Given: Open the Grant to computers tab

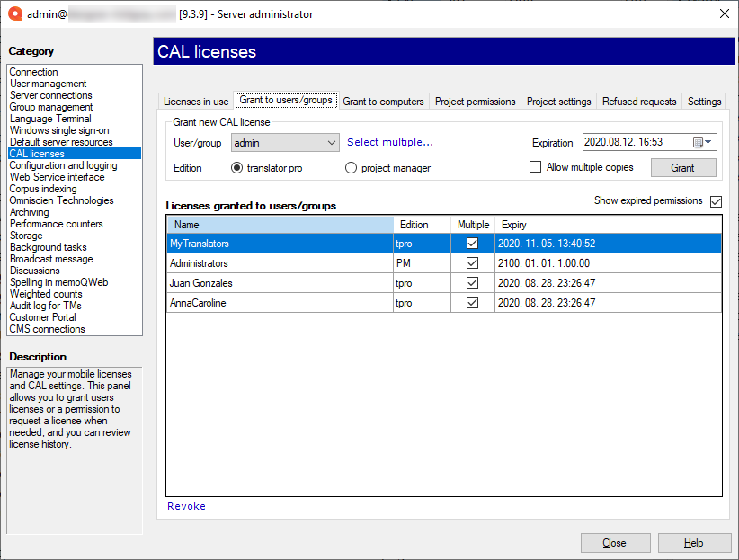Looking at the screenshot, I should 383,102.
